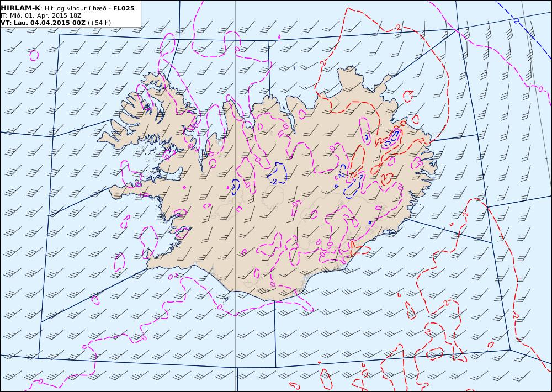Click the HIRLAM-K model title text
552x392 pixels.
(x=20, y=8)
